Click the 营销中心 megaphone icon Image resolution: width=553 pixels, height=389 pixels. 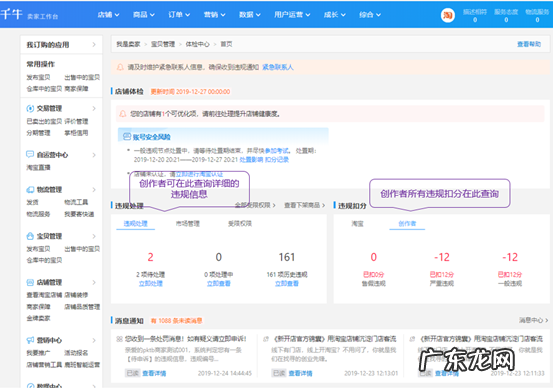(x=30, y=340)
